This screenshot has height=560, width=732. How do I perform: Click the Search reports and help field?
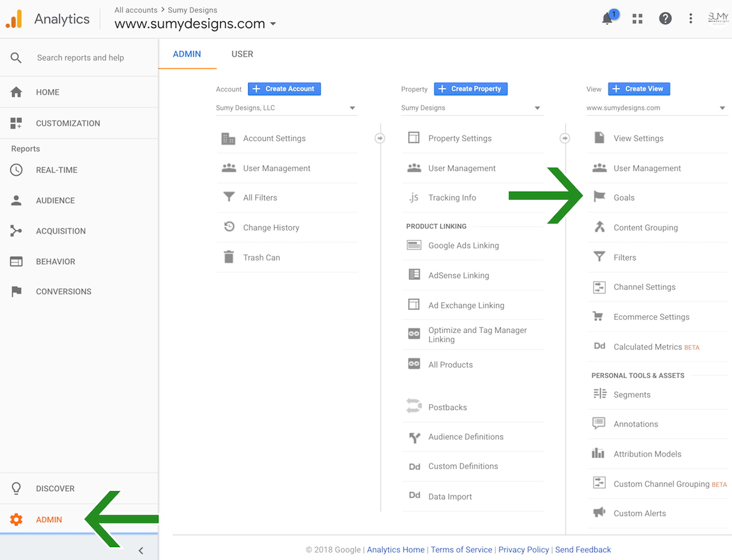79,57
